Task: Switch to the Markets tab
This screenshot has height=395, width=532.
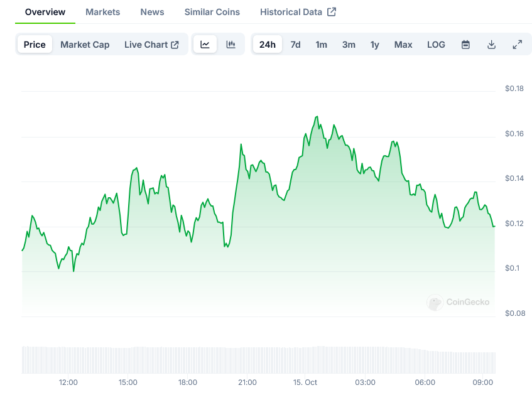Action: point(103,12)
